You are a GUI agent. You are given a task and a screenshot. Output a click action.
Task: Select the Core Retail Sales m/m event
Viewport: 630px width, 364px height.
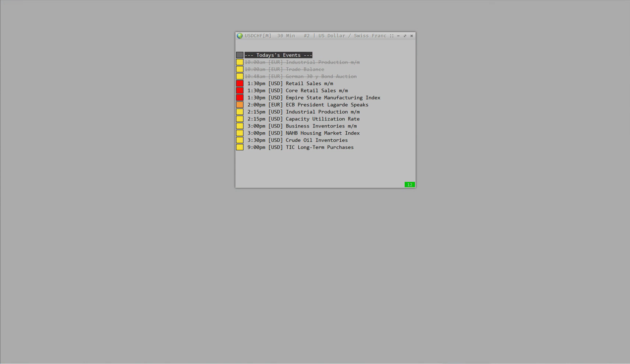pos(298,91)
